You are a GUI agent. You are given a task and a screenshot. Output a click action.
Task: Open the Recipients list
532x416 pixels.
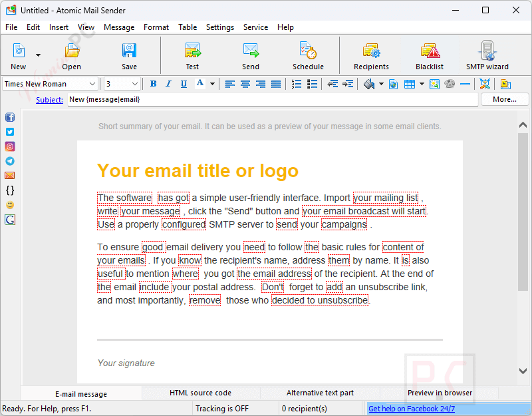coord(371,56)
